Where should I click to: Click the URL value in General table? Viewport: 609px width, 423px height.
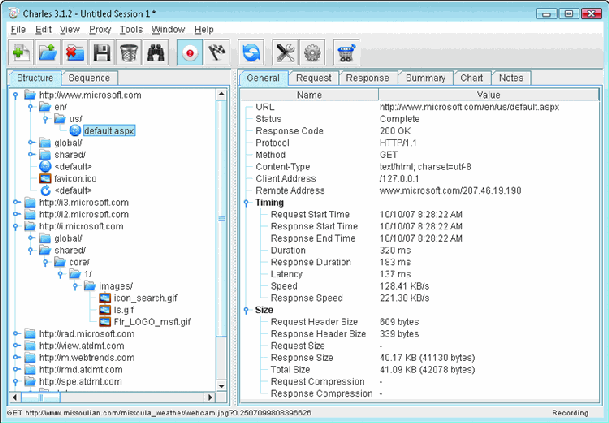tap(469, 107)
